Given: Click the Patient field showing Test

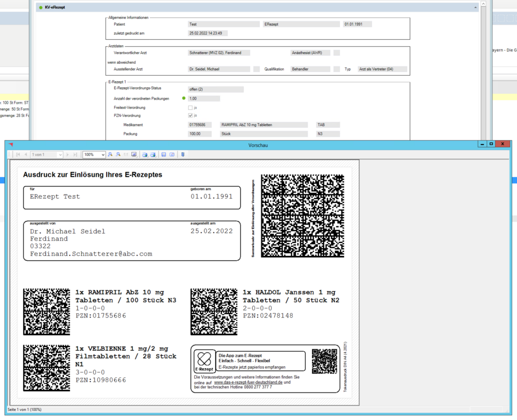Looking at the screenshot, I should [224, 25].
